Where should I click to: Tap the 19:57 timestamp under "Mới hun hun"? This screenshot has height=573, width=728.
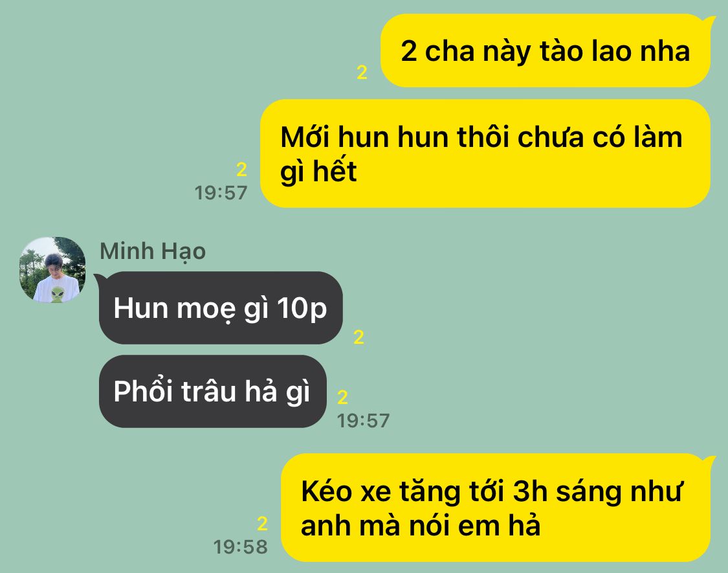pos(221,193)
